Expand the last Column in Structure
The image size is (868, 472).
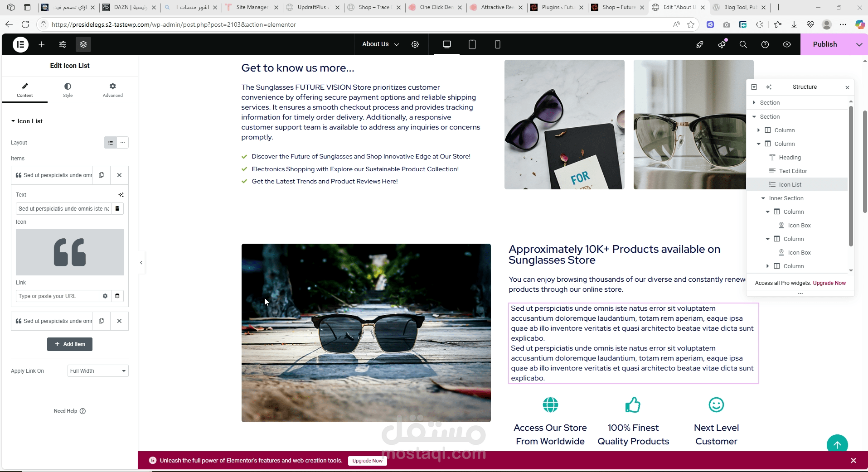click(x=768, y=266)
